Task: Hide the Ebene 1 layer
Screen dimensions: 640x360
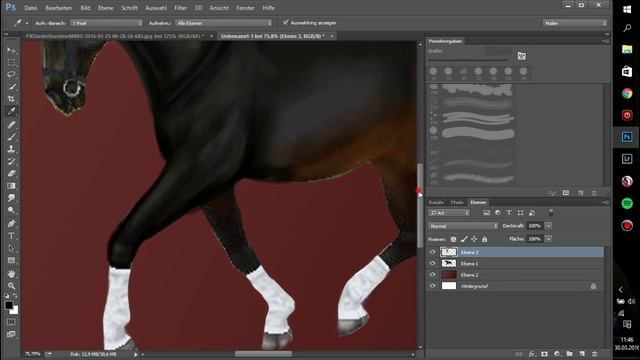Action: pos(433,264)
